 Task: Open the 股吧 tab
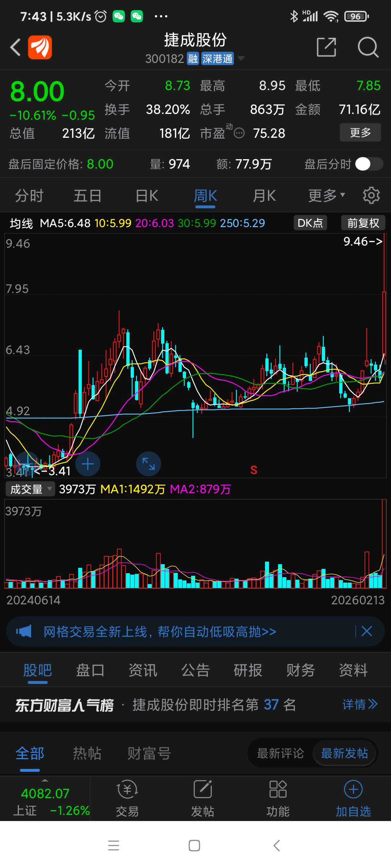click(38, 670)
